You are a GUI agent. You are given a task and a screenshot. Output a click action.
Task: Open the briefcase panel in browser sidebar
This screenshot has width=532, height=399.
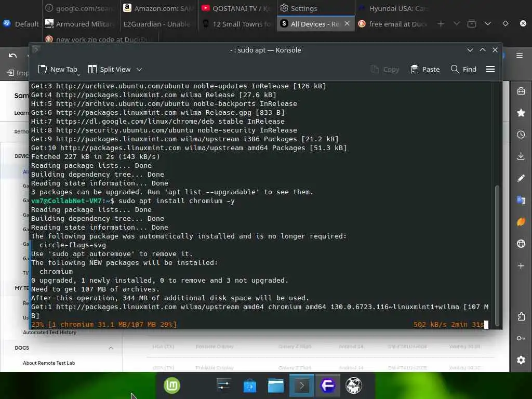pyautogui.click(x=521, y=91)
